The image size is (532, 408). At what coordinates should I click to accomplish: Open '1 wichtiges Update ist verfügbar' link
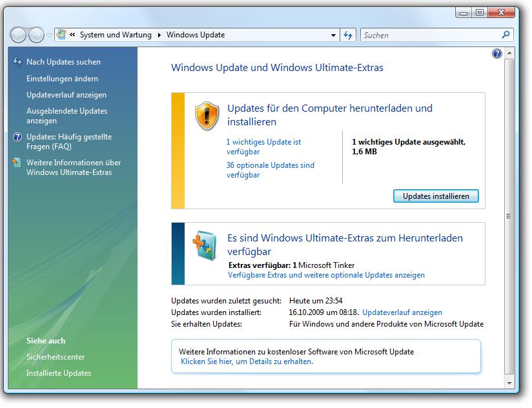[263, 147]
